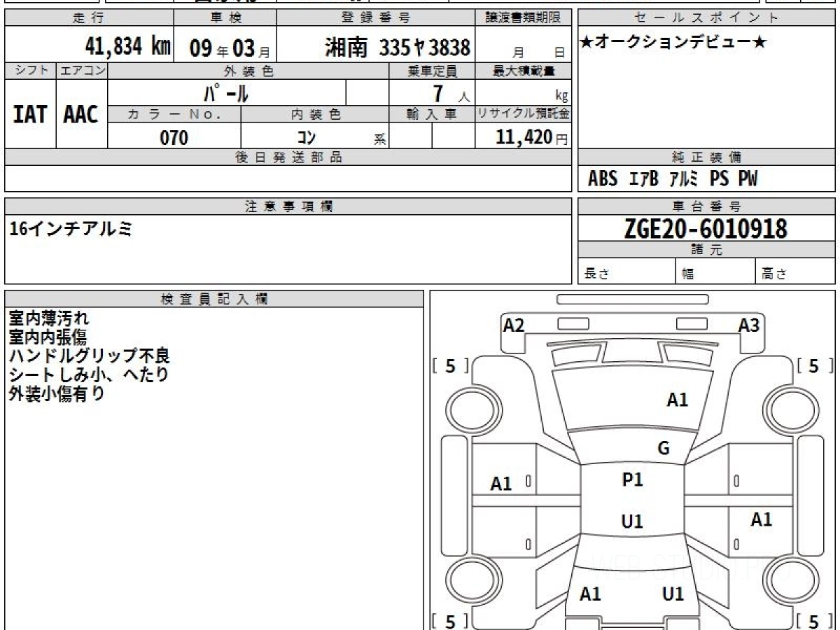Image resolution: width=840 pixels, height=630 pixels.
Task: Select the recycle deposit 11,420円
Action: point(531,137)
